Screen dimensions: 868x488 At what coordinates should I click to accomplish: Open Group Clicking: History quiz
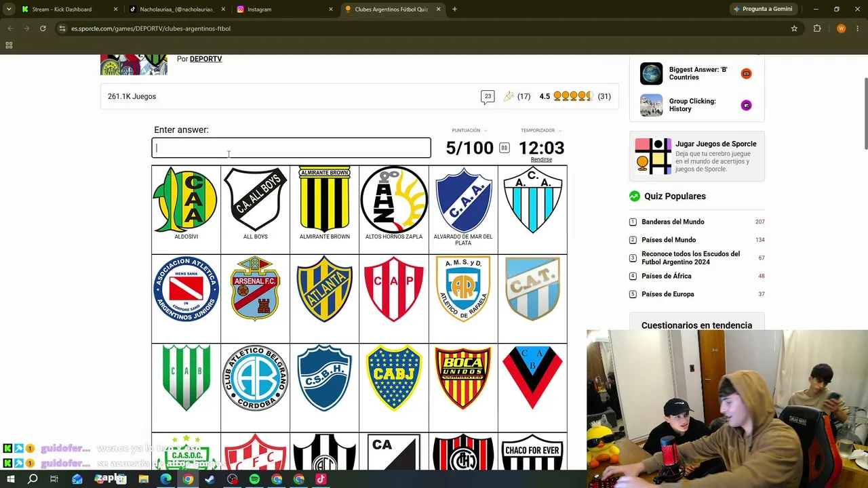[x=692, y=105]
